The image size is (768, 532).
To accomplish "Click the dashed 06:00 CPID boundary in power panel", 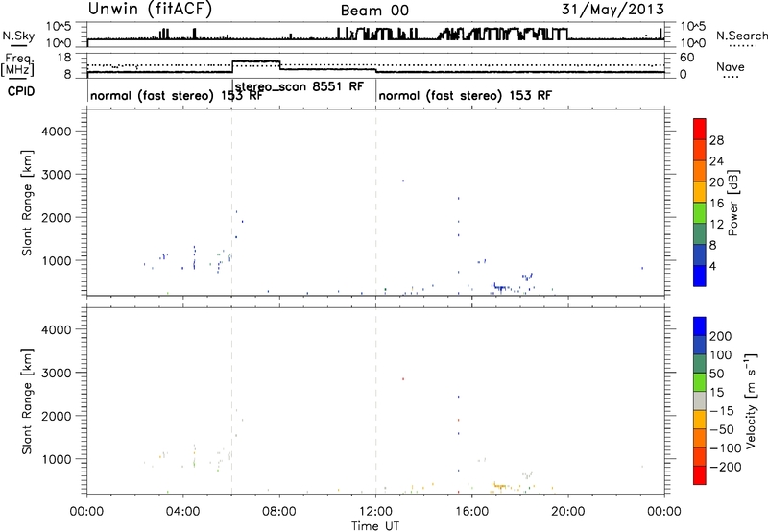I will (231, 203).
